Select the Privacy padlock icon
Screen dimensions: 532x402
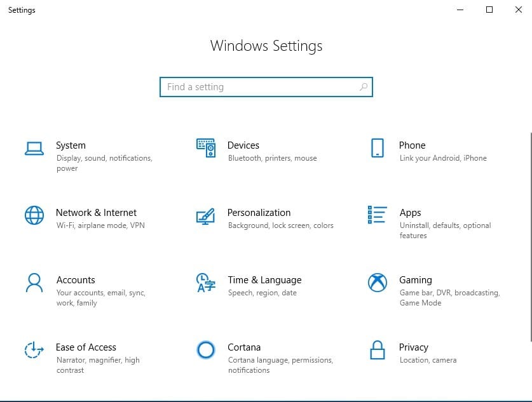point(377,350)
